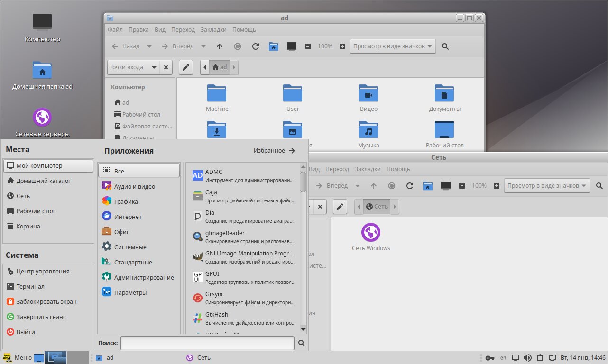Open view mode dropdown in ad window
The width and height of the screenshot is (608, 364).
[393, 46]
